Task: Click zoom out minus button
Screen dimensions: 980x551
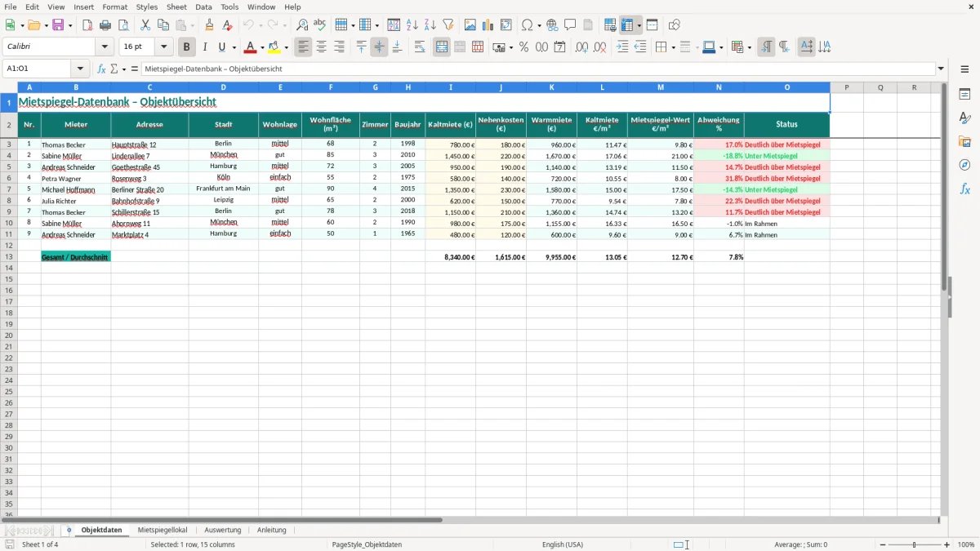Action: (882, 544)
